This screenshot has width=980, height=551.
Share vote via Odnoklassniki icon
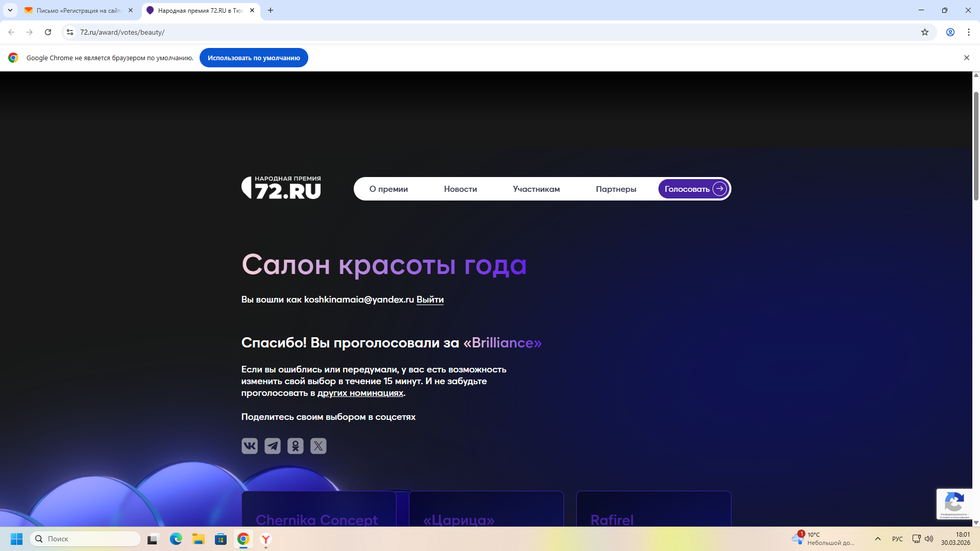point(296,446)
